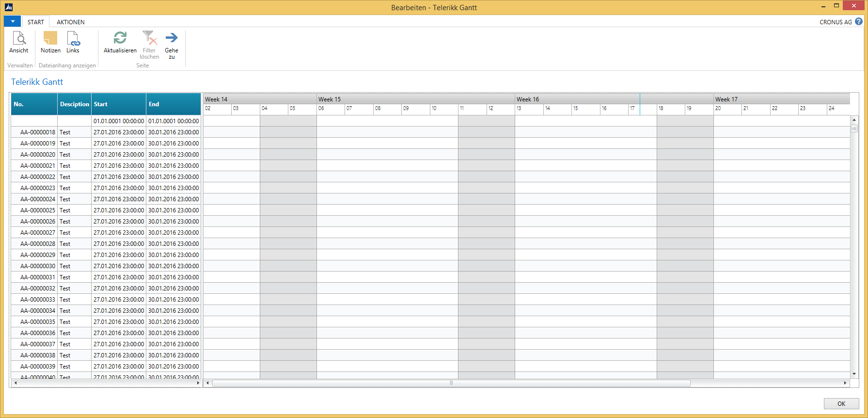Select the Week 15 timeline header
This screenshot has width=868, height=418.
click(x=416, y=99)
